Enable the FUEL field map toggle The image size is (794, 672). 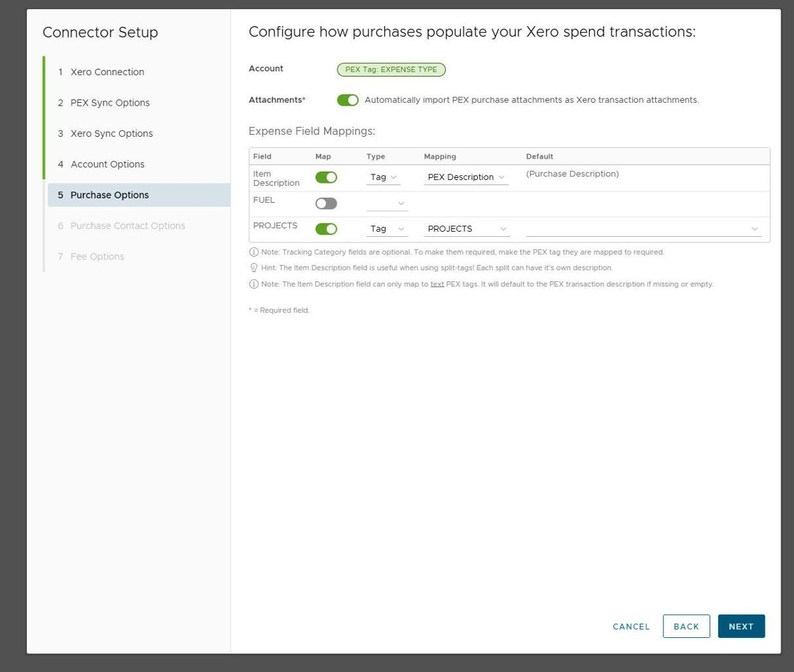click(x=326, y=203)
